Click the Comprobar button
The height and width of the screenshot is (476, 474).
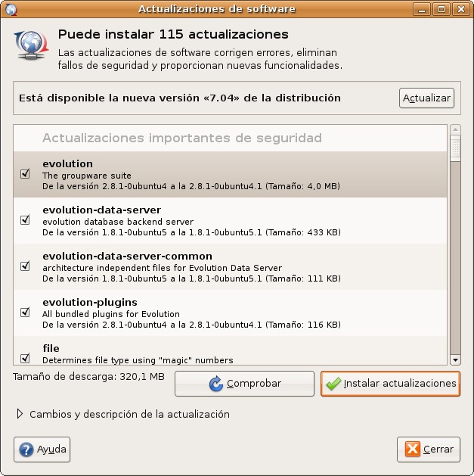244,384
